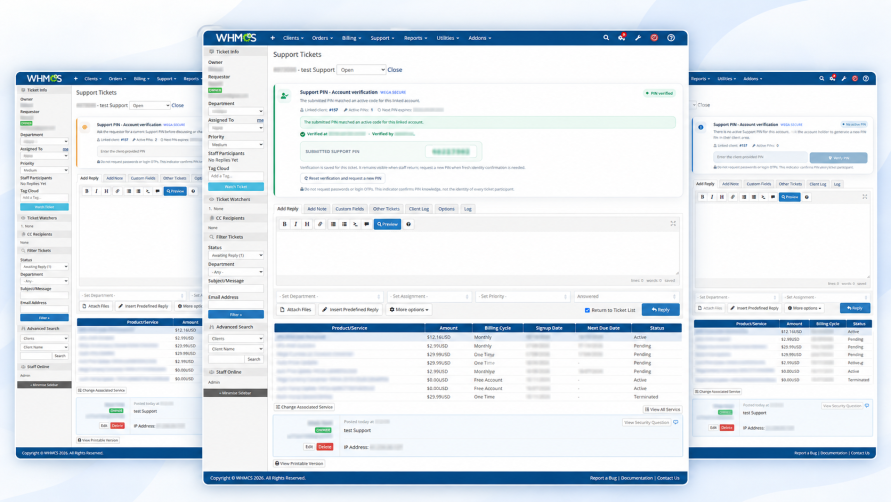Click Watch Ticket button in center sidebar
The height and width of the screenshot is (502, 891).
pyautogui.click(x=236, y=186)
